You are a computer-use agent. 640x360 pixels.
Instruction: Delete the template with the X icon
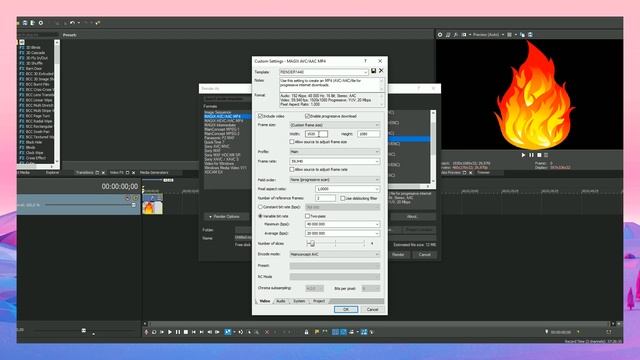click(x=381, y=71)
